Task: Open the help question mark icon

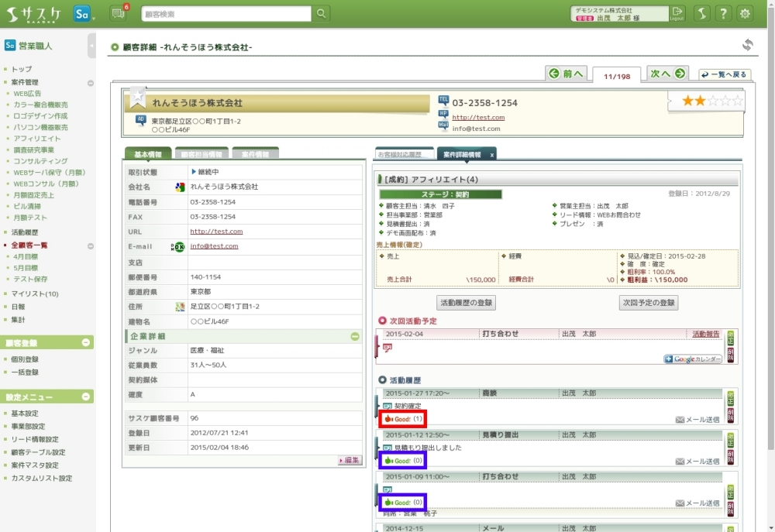Action: [722, 13]
